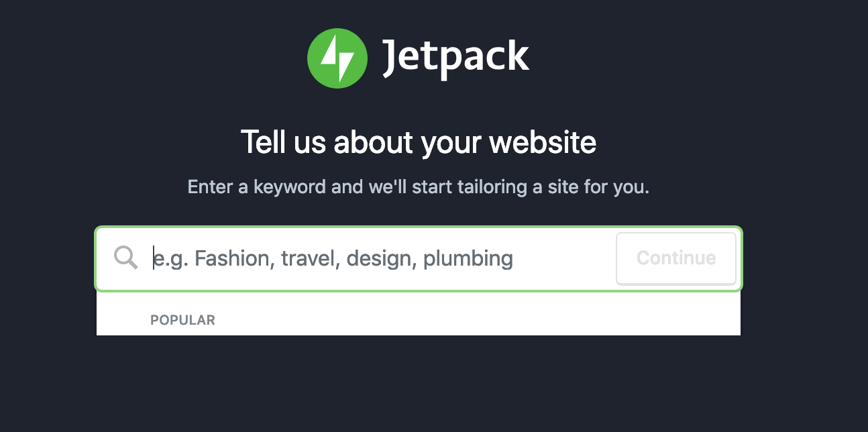Focus the keyword search input field
Image resolution: width=868 pixels, height=432 pixels.
pos(382,258)
